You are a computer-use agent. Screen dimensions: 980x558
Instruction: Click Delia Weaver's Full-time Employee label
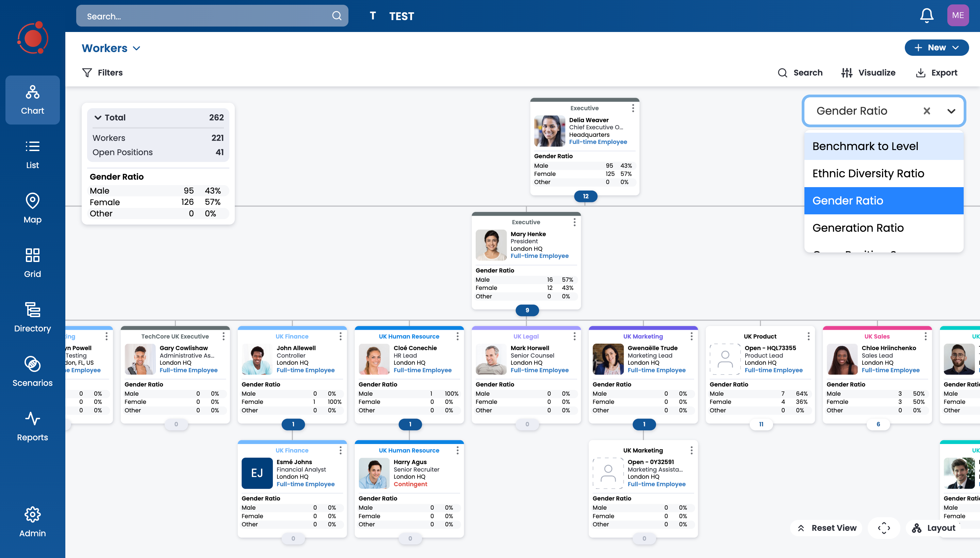[x=598, y=142]
